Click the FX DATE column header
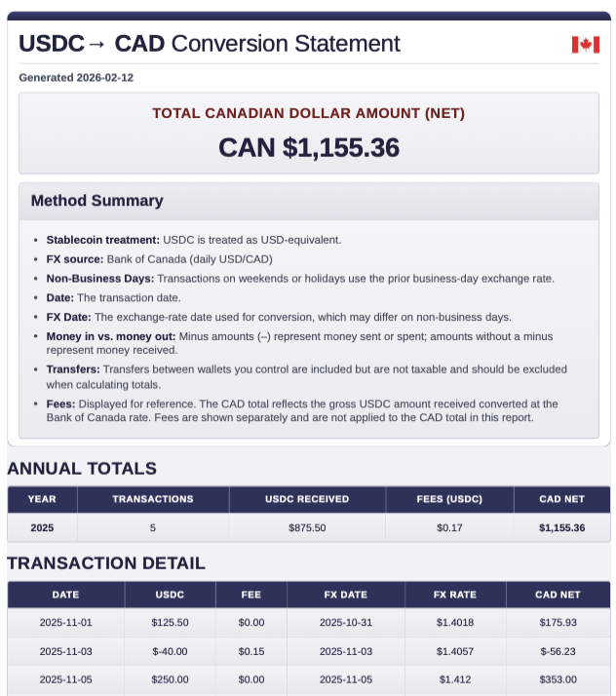The image size is (616, 696). 346,595
